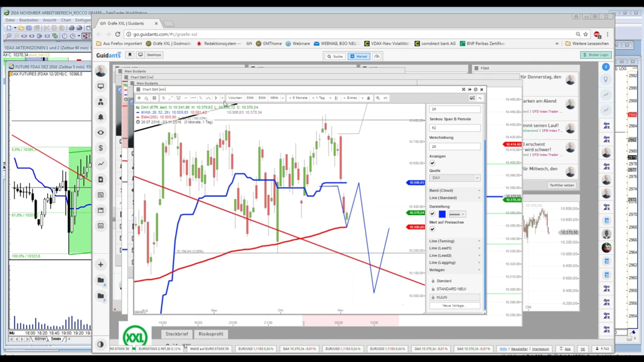Click the Neue Vorlage... button
Screen dimensions: 644x362
(455, 306)
